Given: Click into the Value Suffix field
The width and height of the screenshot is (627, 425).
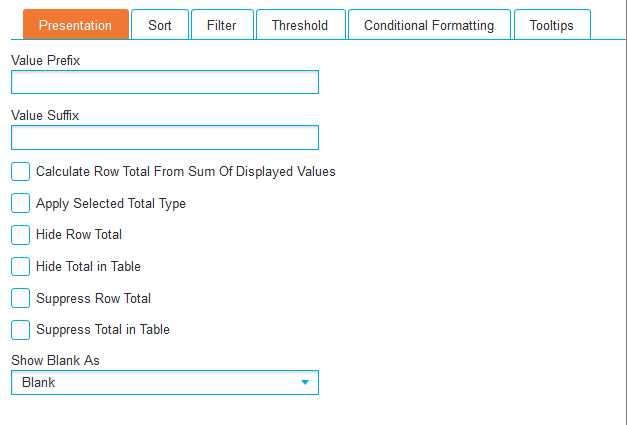Looking at the screenshot, I should click(165, 138).
